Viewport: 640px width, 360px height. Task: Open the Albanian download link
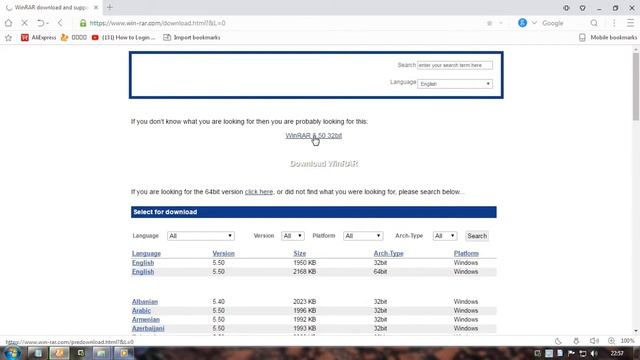pos(144,302)
